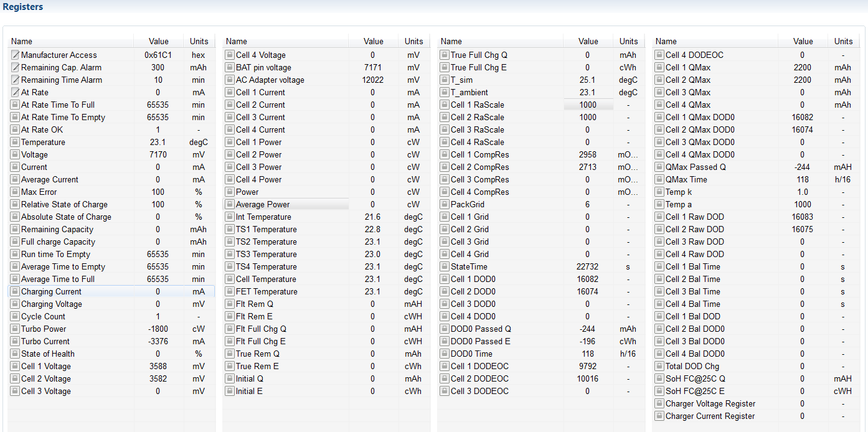The width and height of the screenshot is (868, 432).
Task: Click the StateTime value 22732
Action: (588, 266)
